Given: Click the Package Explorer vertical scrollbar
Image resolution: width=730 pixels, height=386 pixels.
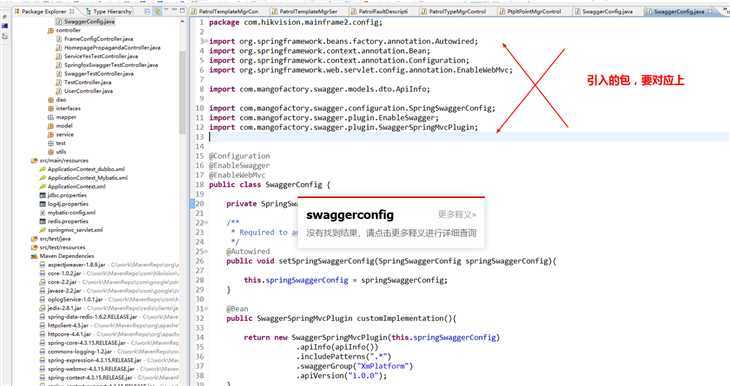Looking at the screenshot, I should (x=182, y=93).
